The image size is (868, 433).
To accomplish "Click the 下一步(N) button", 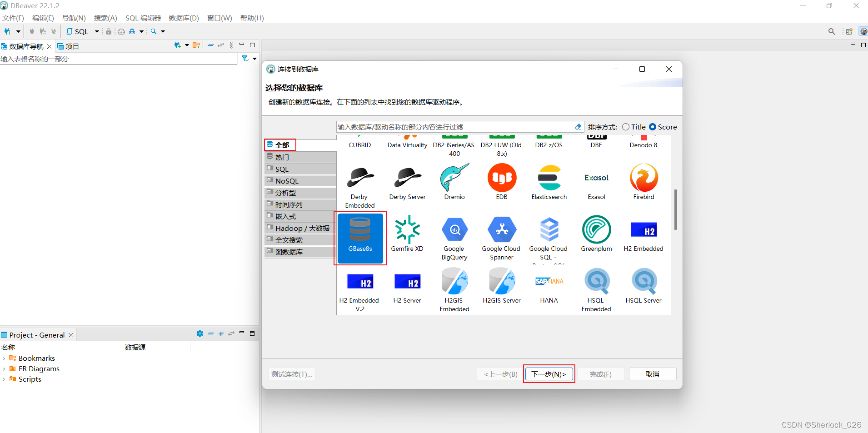I will point(548,374).
